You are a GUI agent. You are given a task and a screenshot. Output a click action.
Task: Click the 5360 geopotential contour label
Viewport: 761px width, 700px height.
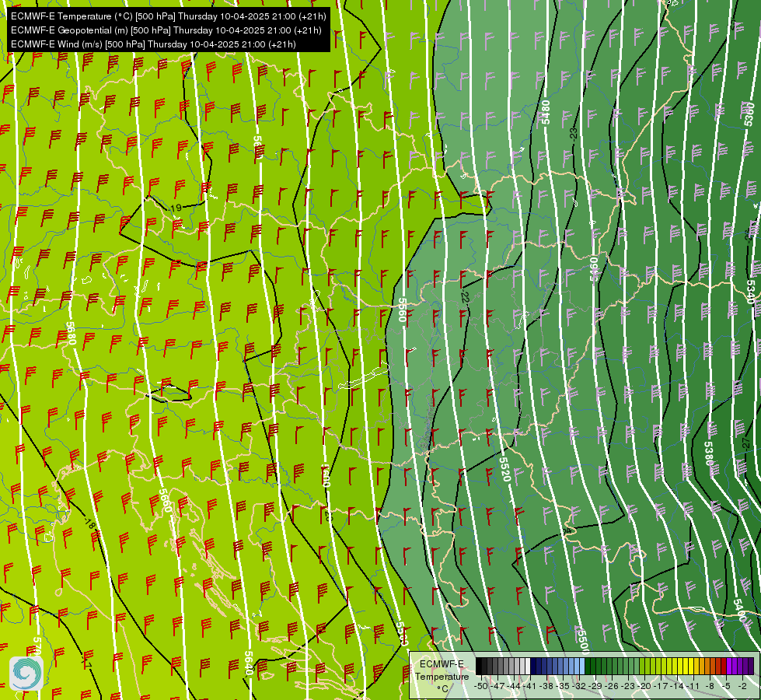(x=749, y=114)
